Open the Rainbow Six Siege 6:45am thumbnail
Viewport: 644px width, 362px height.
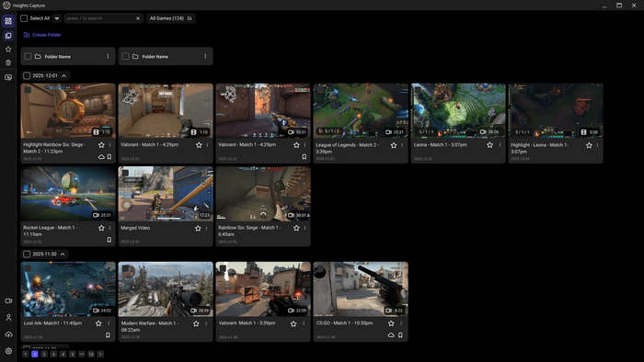(x=263, y=194)
